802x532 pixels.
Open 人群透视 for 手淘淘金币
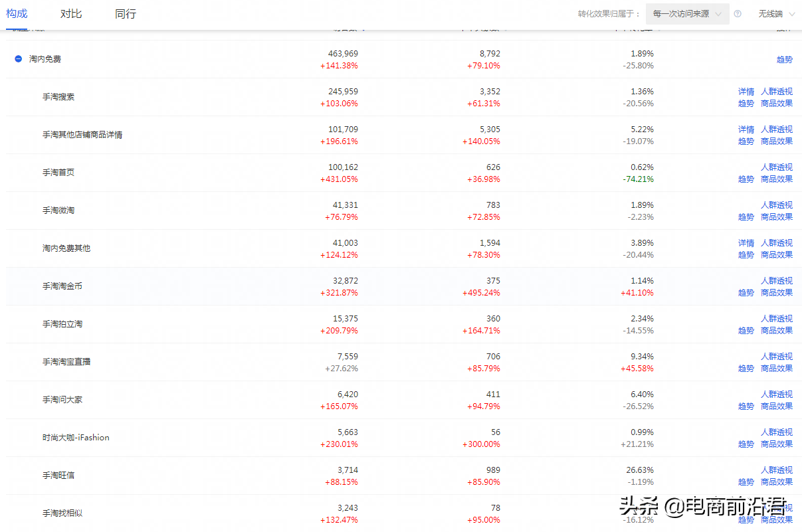coord(777,281)
